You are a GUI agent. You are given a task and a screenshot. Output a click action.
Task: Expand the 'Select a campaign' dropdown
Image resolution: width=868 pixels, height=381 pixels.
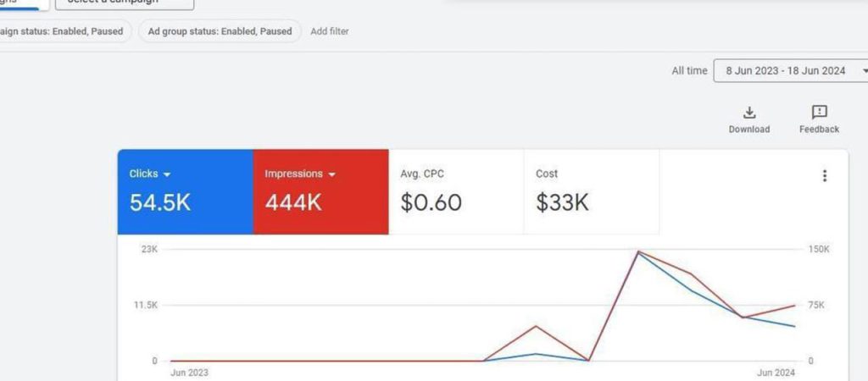125,3
